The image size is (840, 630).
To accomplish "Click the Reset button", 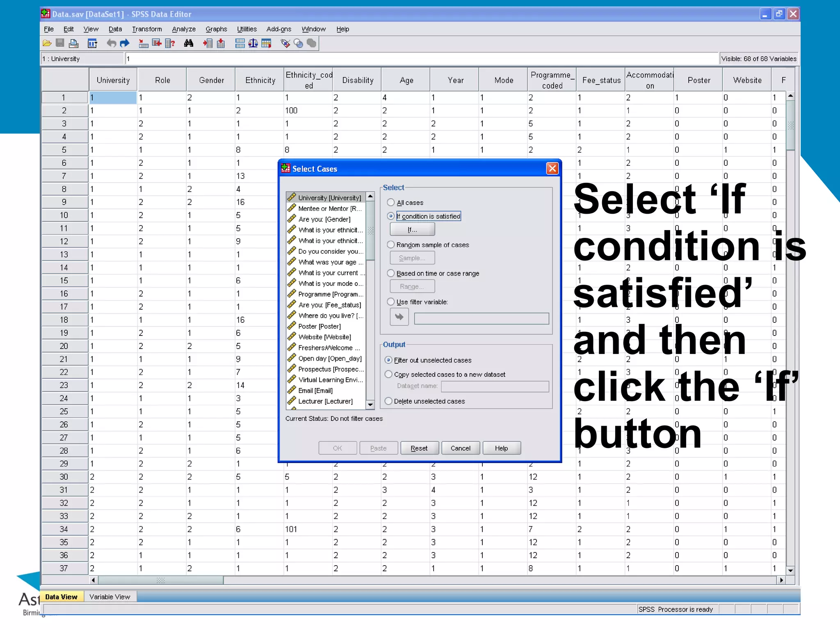I will [419, 448].
